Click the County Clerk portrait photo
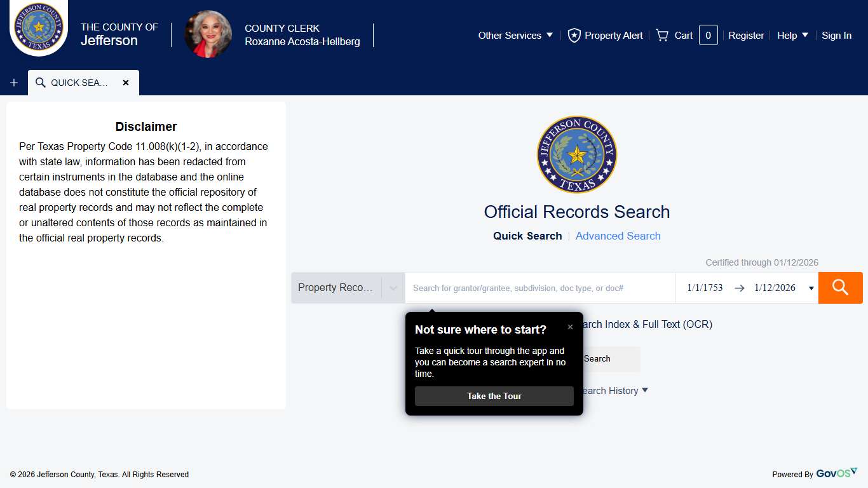 (x=208, y=34)
